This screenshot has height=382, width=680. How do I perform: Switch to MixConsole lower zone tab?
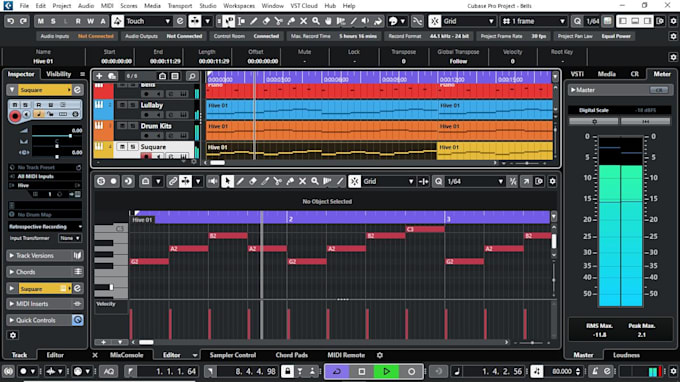[x=126, y=355]
